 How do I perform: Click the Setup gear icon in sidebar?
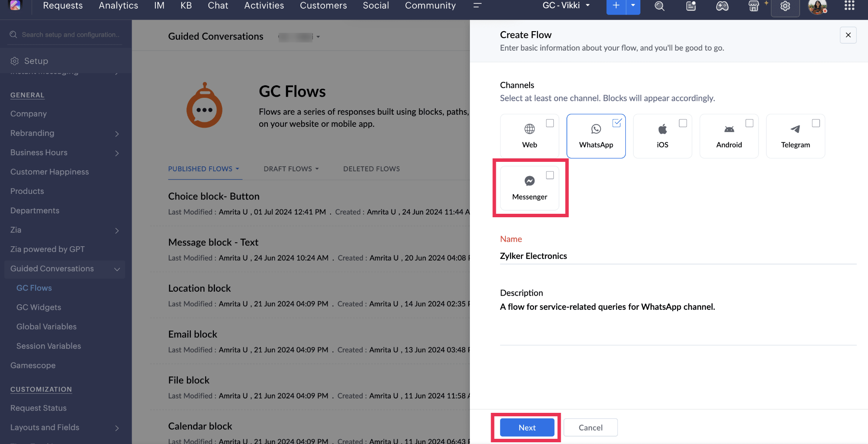pos(15,61)
